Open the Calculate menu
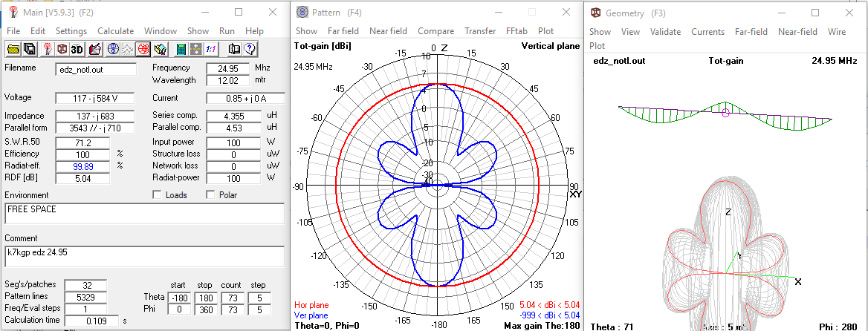Screen dimensions: 868x331 point(116,31)
